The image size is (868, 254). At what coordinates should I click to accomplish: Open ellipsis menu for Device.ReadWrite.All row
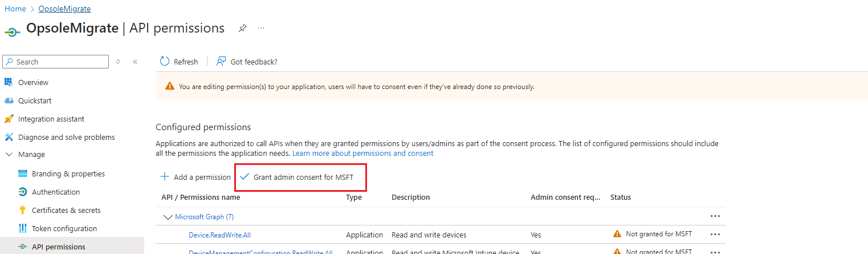(x=715, y=235)
